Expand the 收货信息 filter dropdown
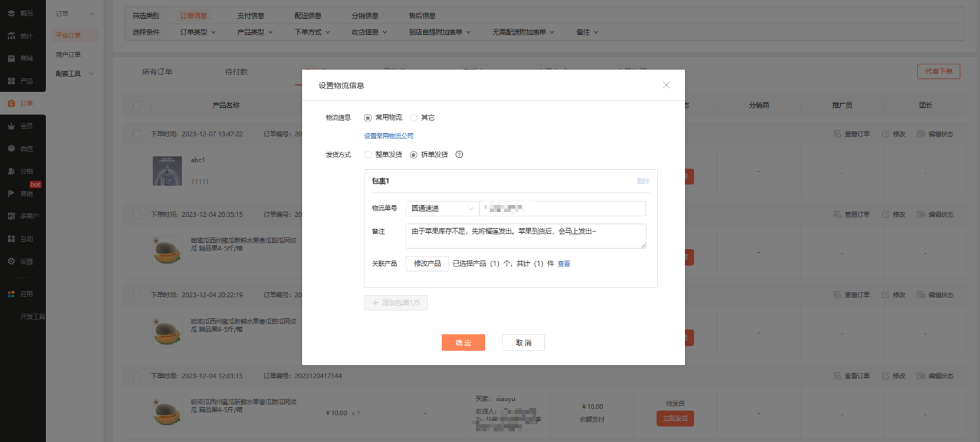The height and width of the screenshot is (442, 980). pos(369,32)
